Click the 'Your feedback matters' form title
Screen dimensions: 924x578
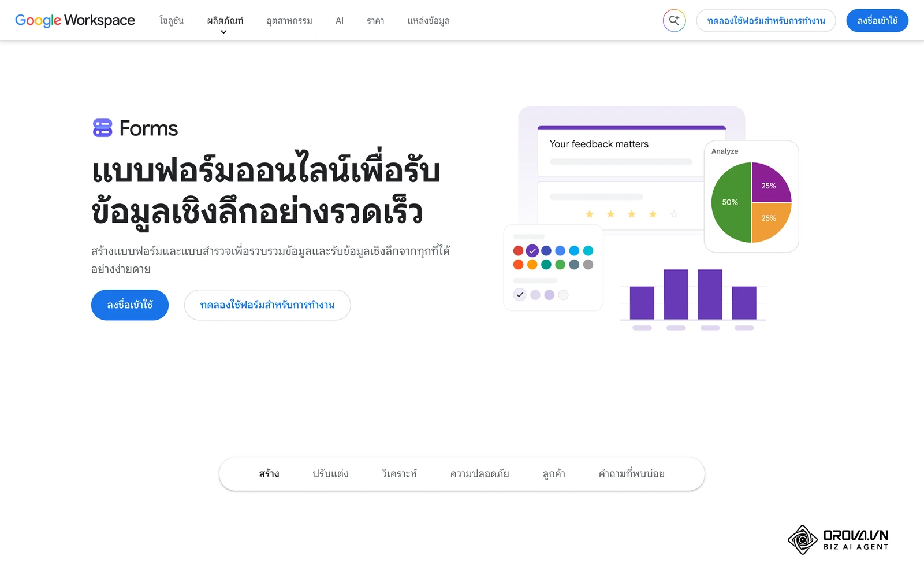599,144
